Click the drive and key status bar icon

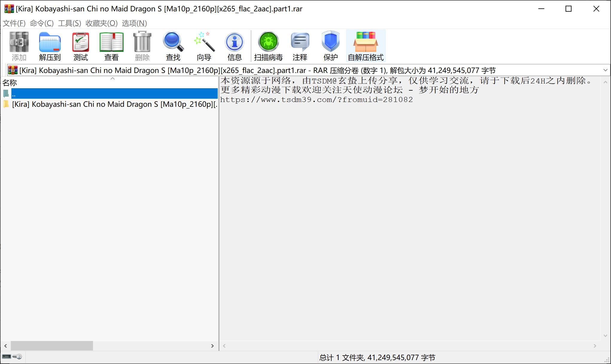pos(12,357)
